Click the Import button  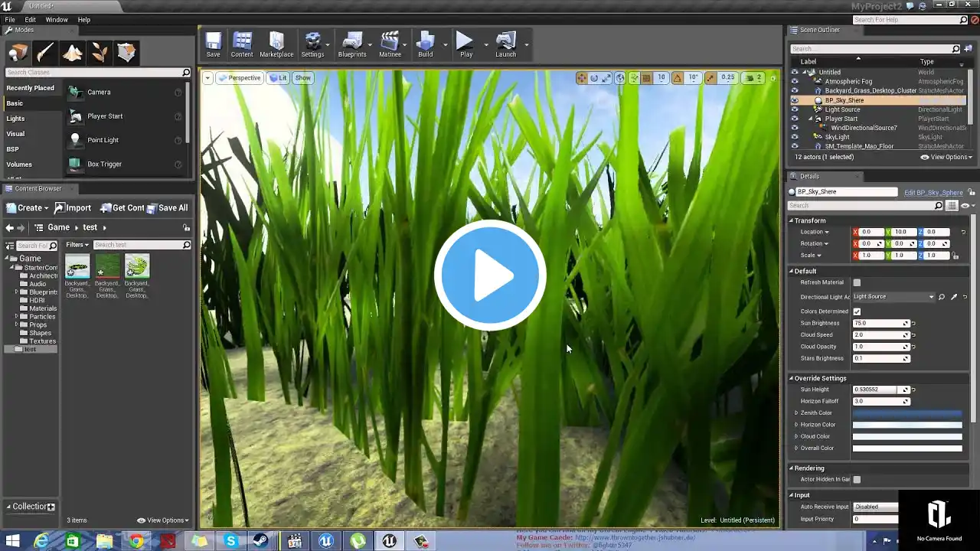click(x=72, y=208)
